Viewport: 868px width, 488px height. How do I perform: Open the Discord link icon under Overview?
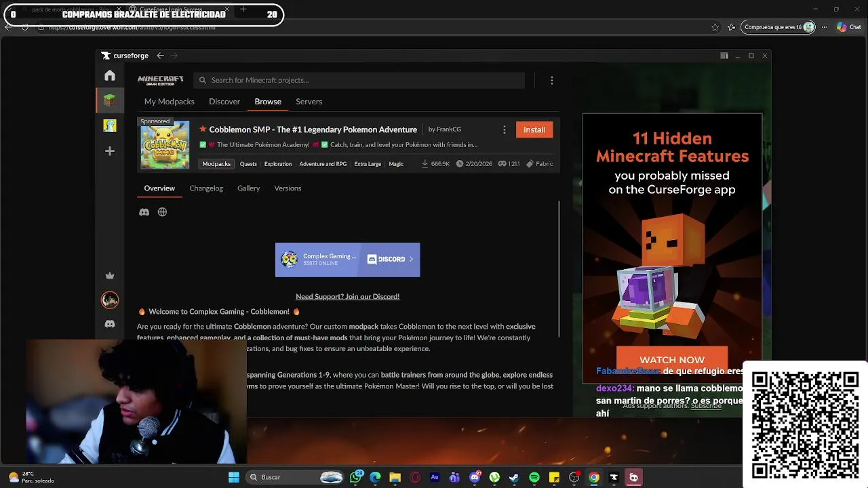[x=144, y=212]
